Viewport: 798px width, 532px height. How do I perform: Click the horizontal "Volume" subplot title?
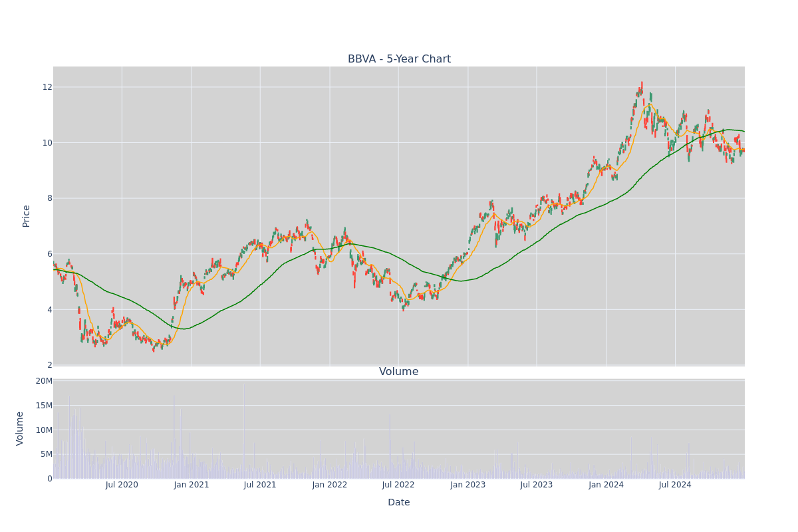399,372
